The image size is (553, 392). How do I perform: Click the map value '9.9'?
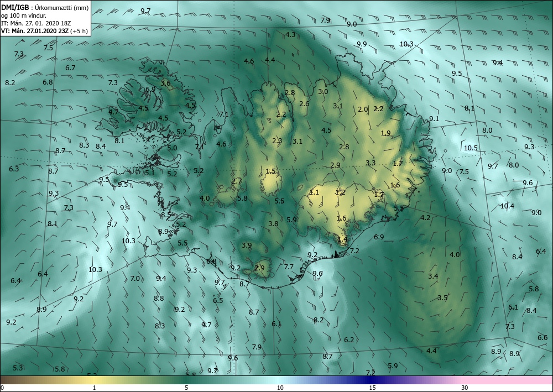(x=362, y=44)
